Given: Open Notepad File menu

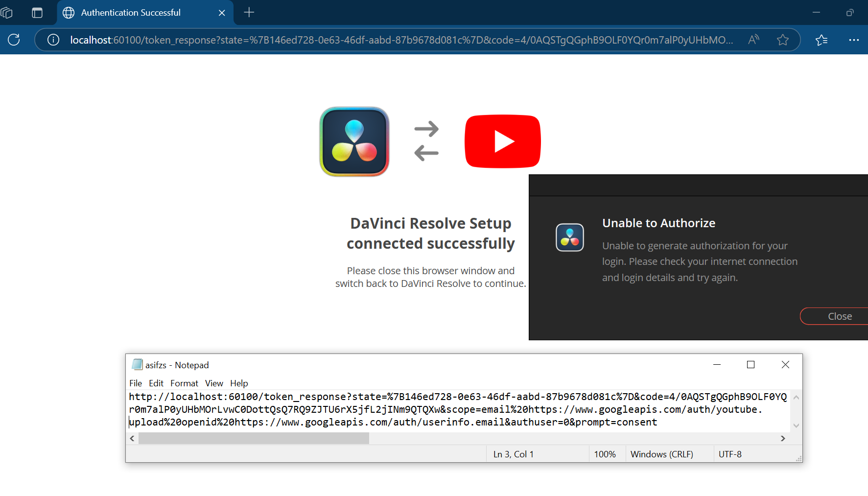Looking at the screenshot, I should pos(136,383).
